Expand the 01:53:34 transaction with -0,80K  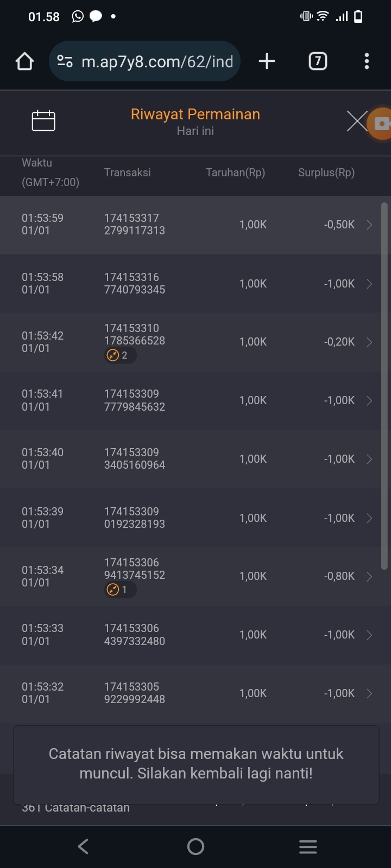click(369, 576)
